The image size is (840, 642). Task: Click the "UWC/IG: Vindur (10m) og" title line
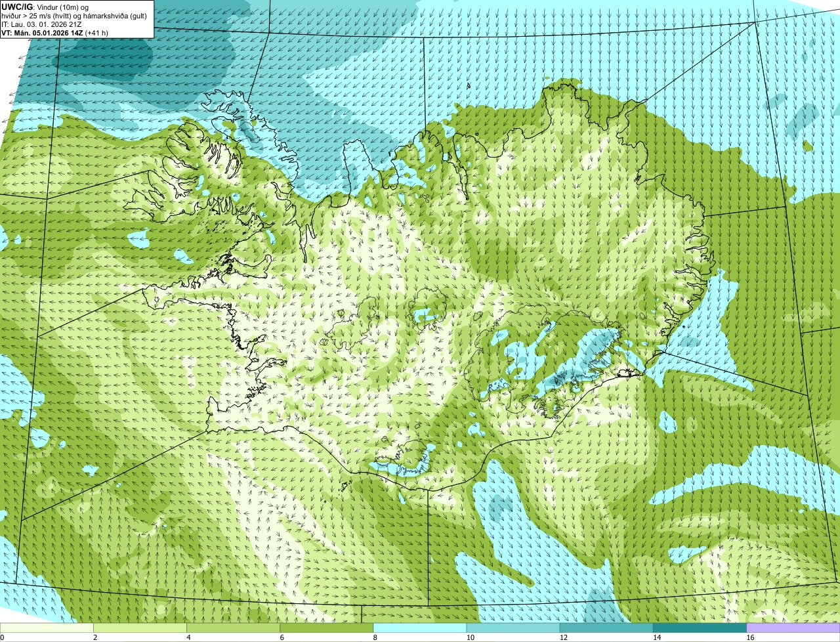coord(45,7)
